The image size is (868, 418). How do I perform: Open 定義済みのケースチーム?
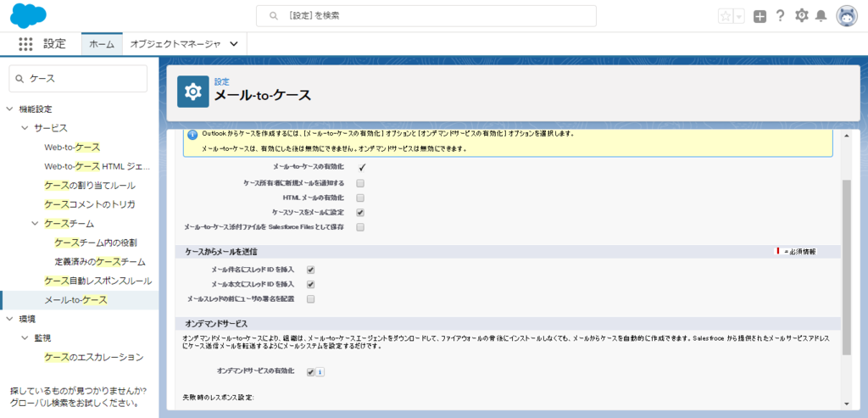[x=100, y=261]
